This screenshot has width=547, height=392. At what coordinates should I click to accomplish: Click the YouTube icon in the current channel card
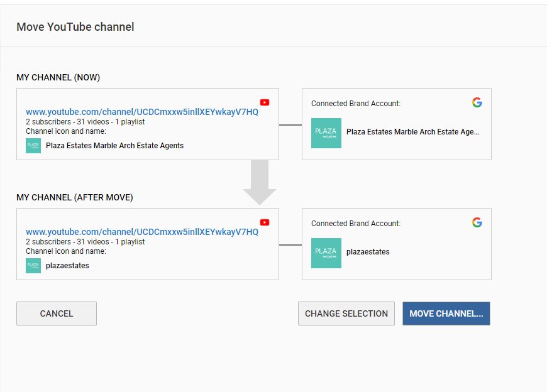[x=265, y=102]
